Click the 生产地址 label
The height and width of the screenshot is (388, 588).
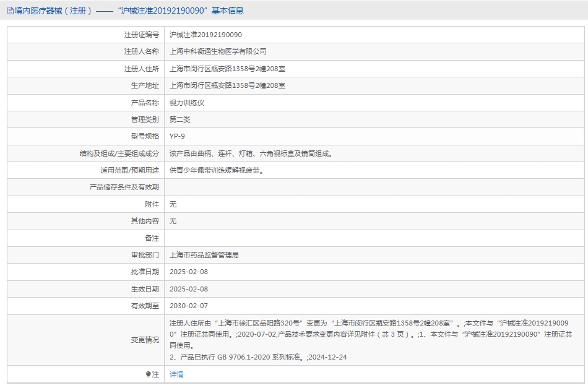coord(145,86)
